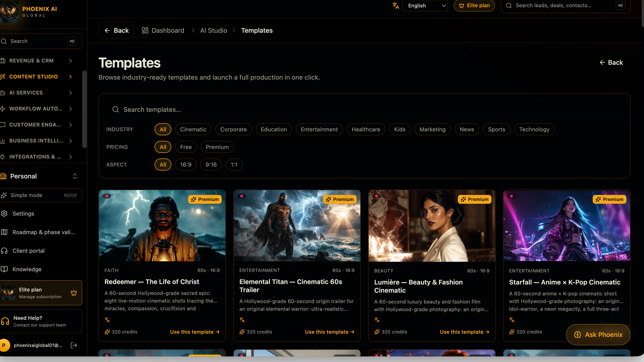Click the sidebar vertical scrollbar
Image resolution: width=644 pixels, height=362 pixels.
click(85, 109)
